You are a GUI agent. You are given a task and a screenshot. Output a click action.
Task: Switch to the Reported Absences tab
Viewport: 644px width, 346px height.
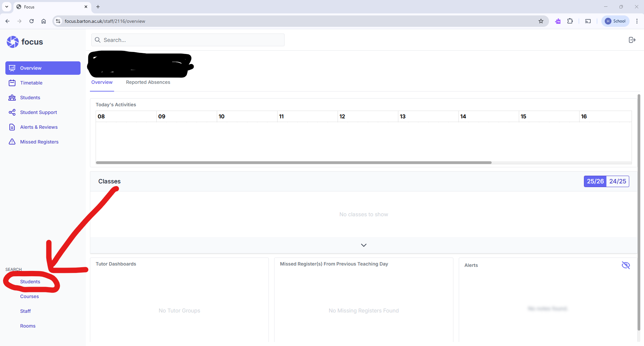148,82
